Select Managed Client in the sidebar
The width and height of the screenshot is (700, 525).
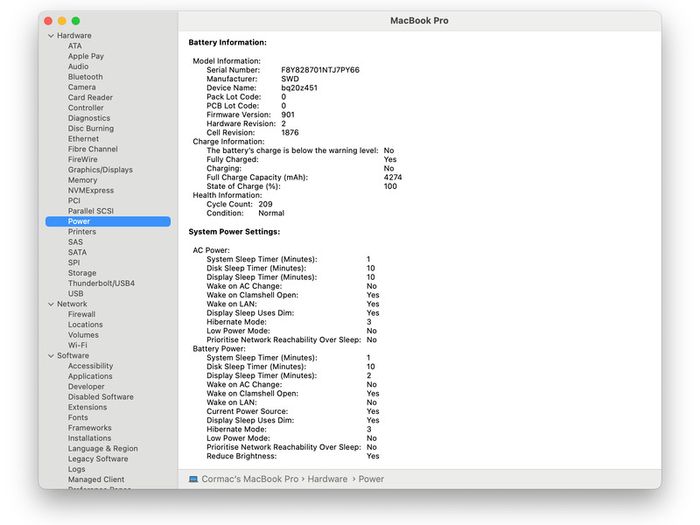[96, 479]
